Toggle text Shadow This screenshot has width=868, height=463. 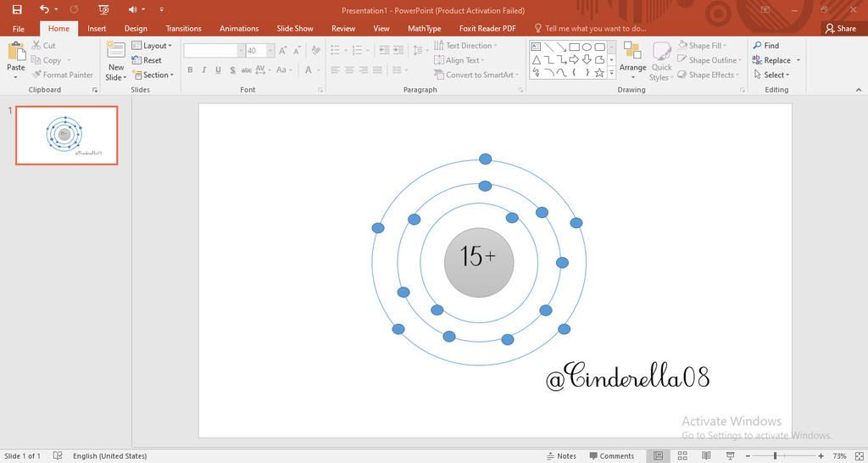(x=232, y=70)
